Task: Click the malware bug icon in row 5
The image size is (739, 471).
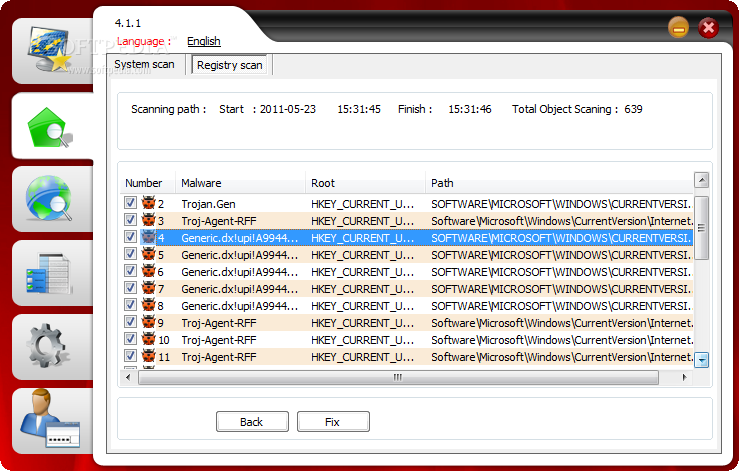Action: 148,254
